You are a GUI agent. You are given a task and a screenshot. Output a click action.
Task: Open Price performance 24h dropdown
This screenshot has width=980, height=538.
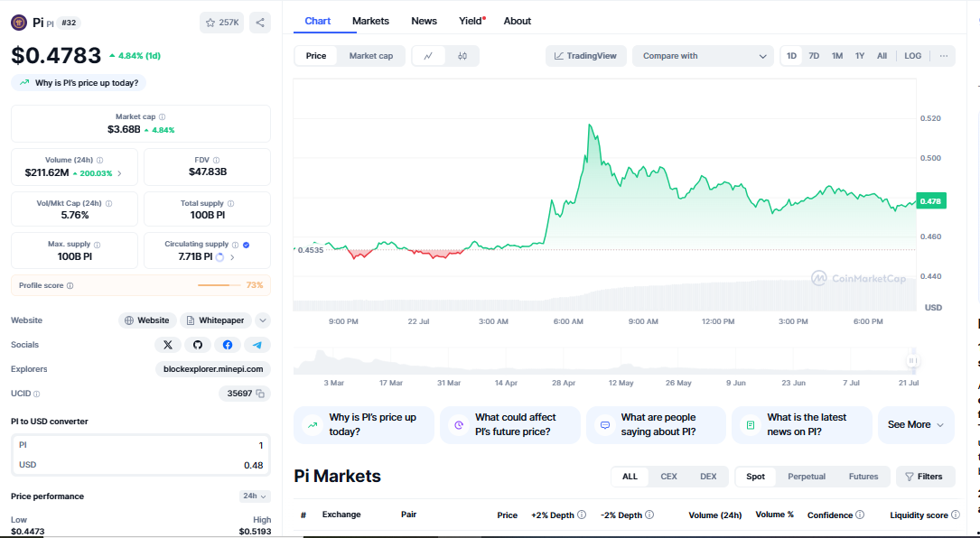pyautogui.click(x=255, y=496)
